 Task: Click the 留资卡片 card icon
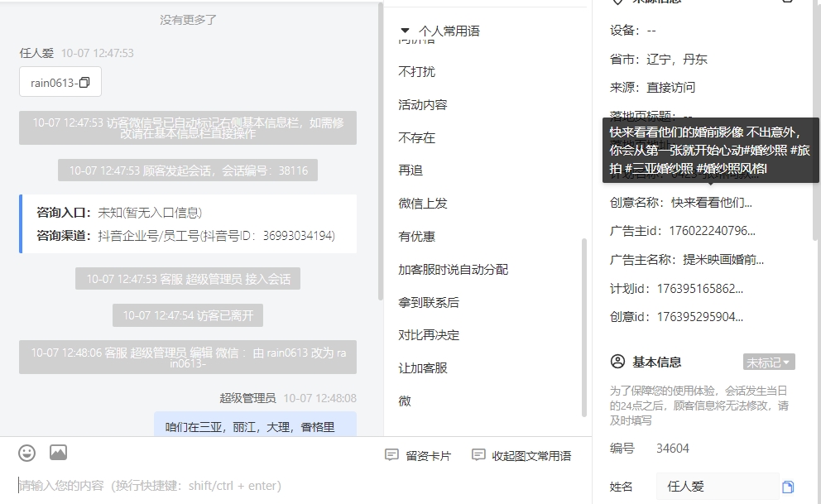(391, 455)
